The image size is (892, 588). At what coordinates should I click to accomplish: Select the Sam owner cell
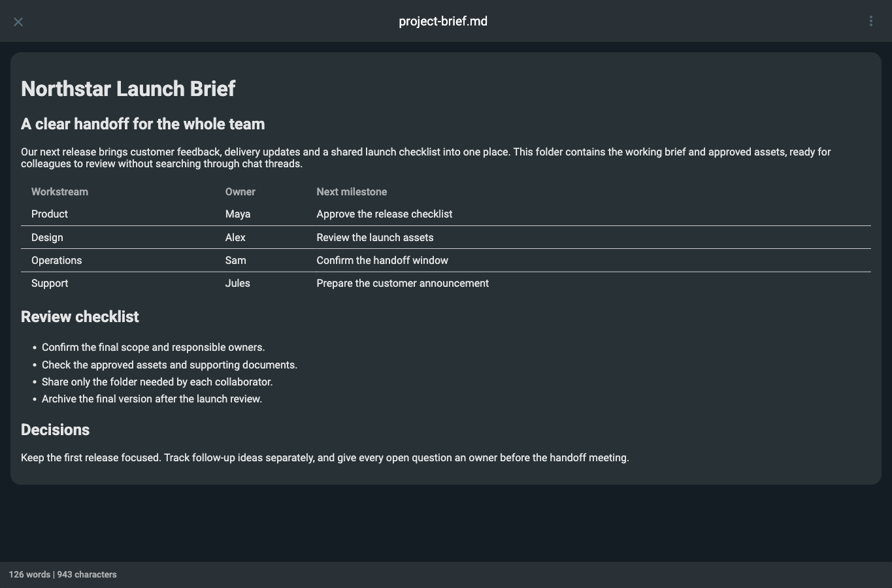tap(236, 261)
